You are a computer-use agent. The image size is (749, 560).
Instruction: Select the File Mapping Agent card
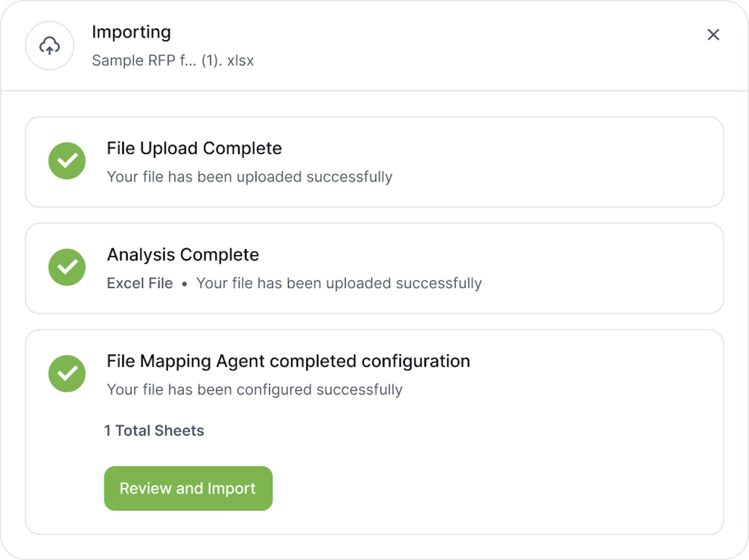pyautogui.click(x=374, y=432)
